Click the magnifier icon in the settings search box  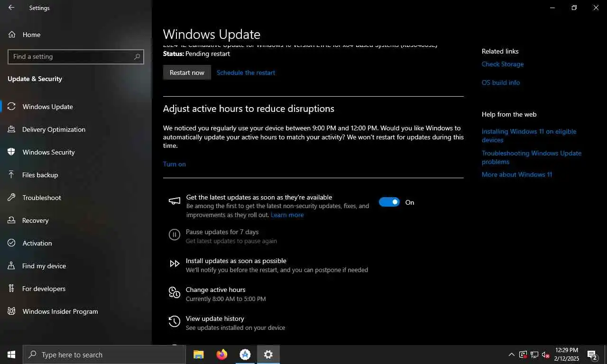pyautogui.click(x=137, y=56)
